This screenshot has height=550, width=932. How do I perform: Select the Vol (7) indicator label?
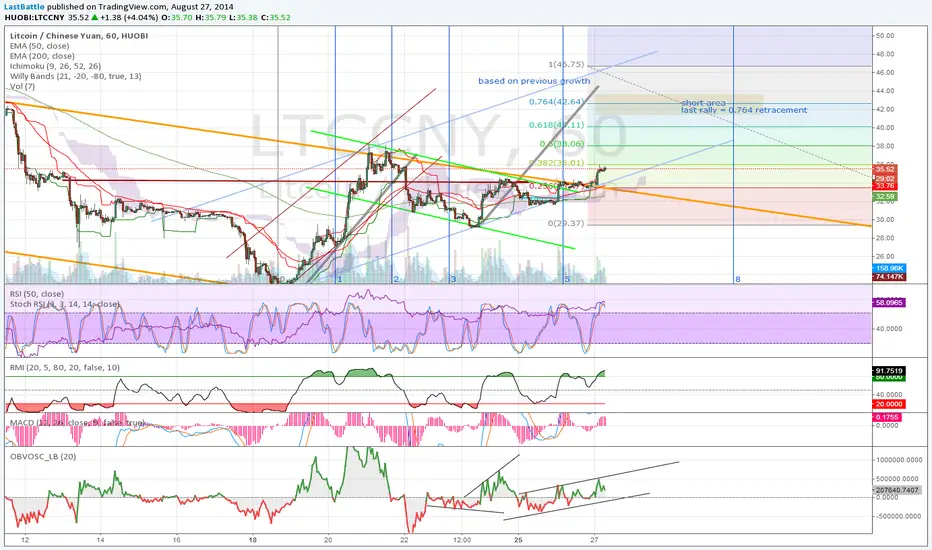click(22, 86)
